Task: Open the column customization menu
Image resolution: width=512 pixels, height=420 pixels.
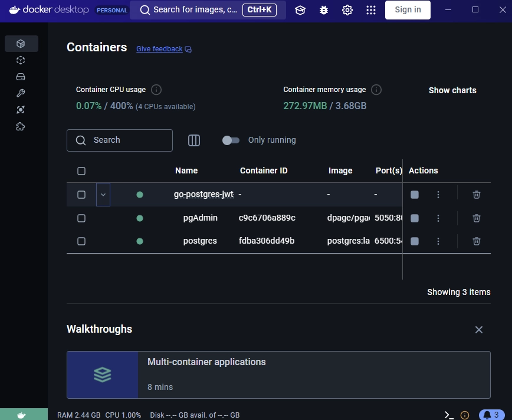Action: 194,140
